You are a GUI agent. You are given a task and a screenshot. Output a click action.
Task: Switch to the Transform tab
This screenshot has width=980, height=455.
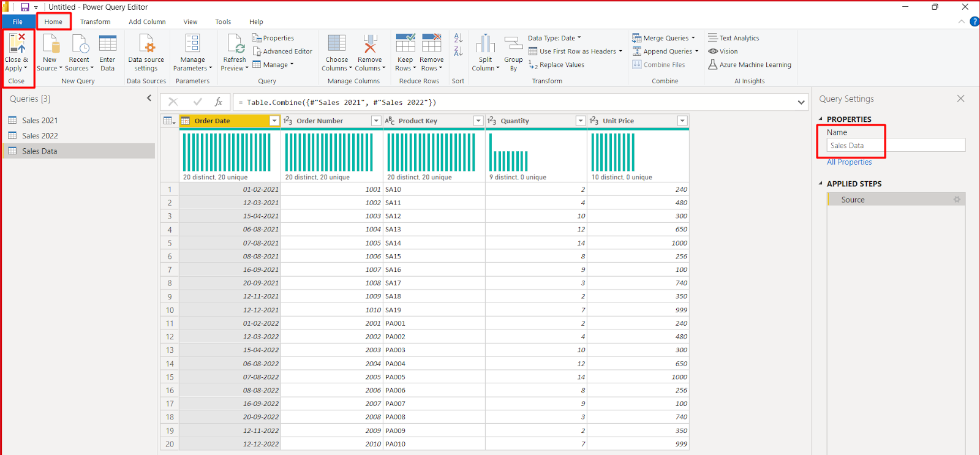(95, 21)
